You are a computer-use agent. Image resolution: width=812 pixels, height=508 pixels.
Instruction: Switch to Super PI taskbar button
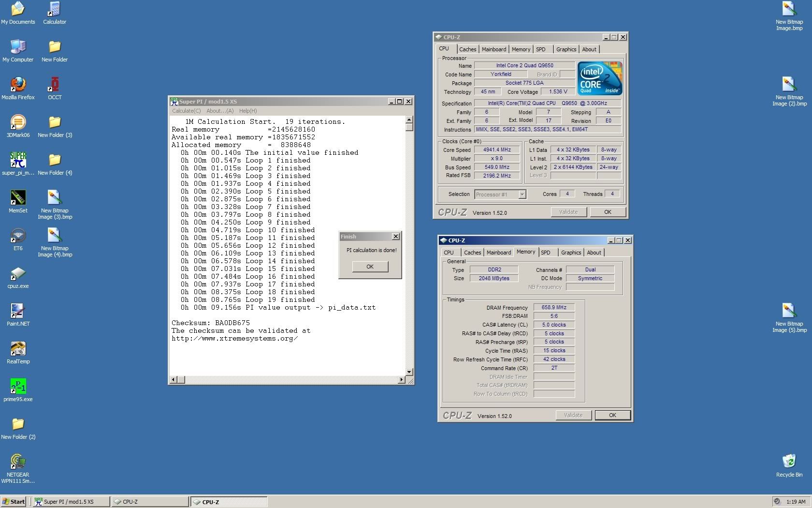(71, 502)
